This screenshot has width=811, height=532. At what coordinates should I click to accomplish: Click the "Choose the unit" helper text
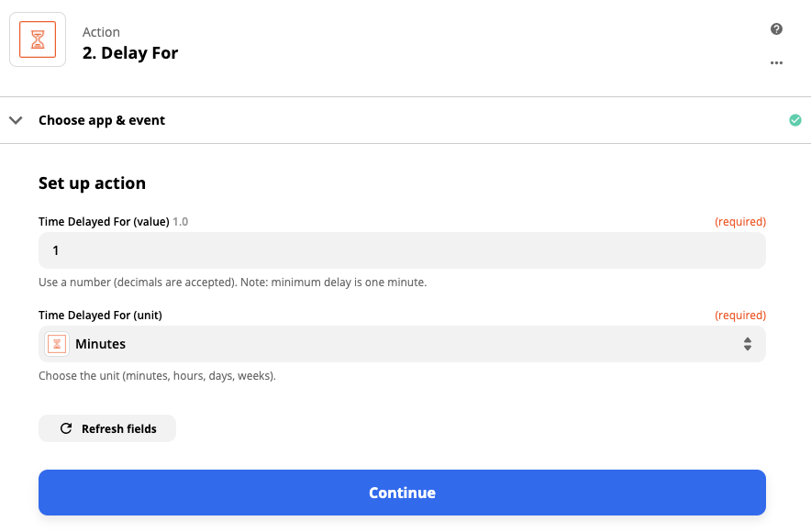pos(157,376)
